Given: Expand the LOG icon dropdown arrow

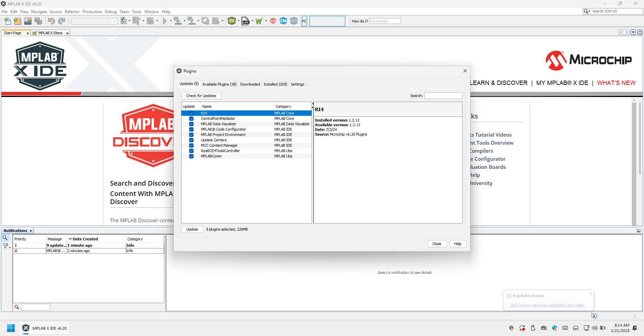Looking at the screenshot, I should pyautogui.click(x=252, y=21).
